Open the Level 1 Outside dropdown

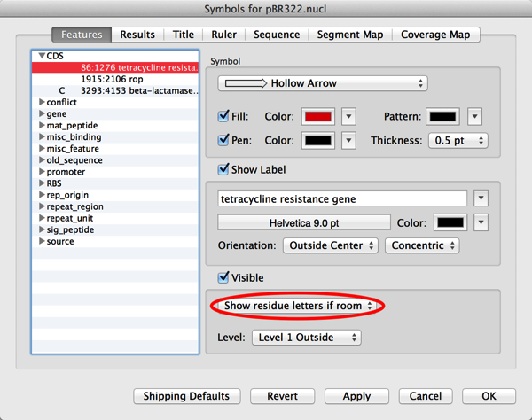306,337
